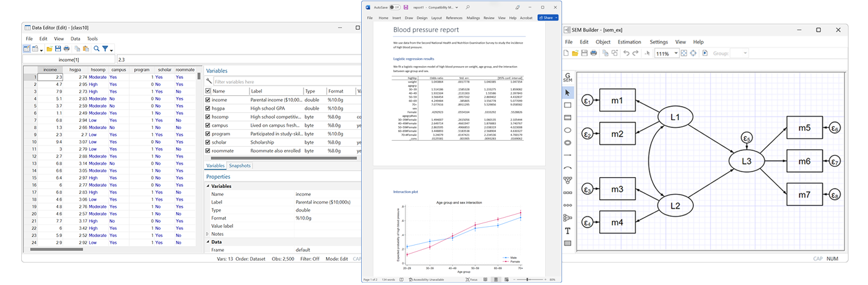Select the add latent variable oval tool

coord(568,130)
